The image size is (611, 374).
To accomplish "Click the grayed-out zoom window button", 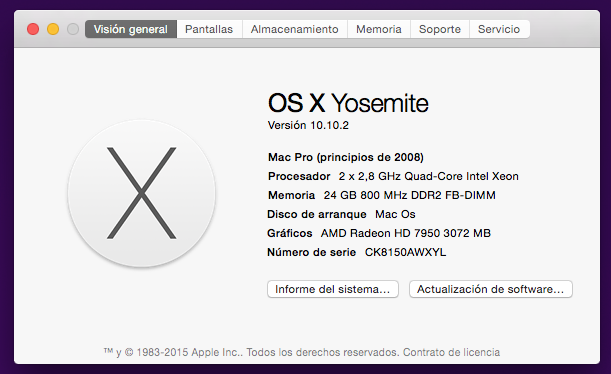I will coord(73,29).
